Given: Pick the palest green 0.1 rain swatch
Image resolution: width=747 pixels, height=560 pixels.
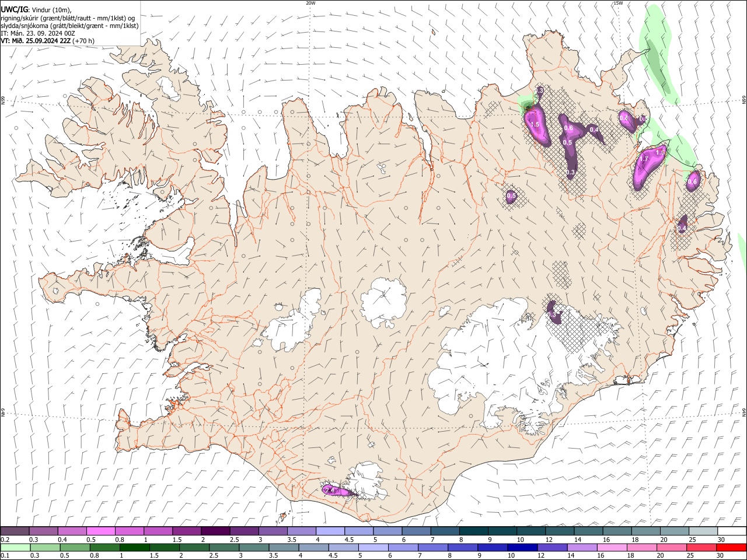Looking at the screenshot, I should tap(15, 547).
